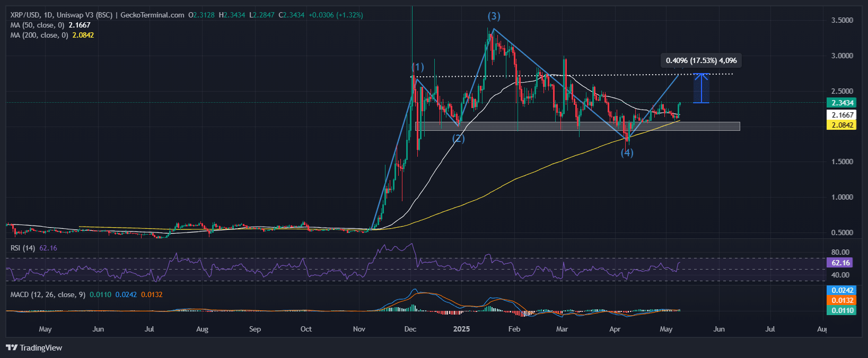Click the Sep label on time axis
The image size is (868, 358).
coord(255,329)
